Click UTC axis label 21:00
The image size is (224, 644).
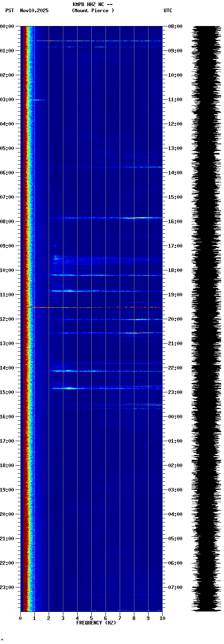[x=175, y=344]
